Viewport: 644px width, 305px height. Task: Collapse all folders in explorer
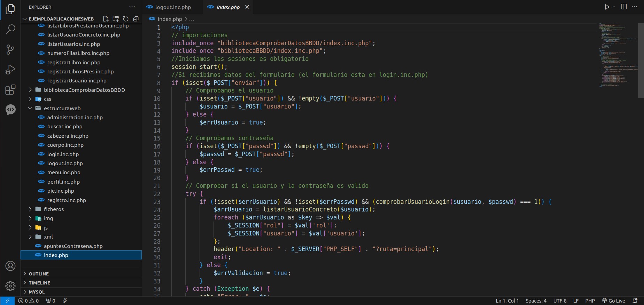click(x=136, y=19)
